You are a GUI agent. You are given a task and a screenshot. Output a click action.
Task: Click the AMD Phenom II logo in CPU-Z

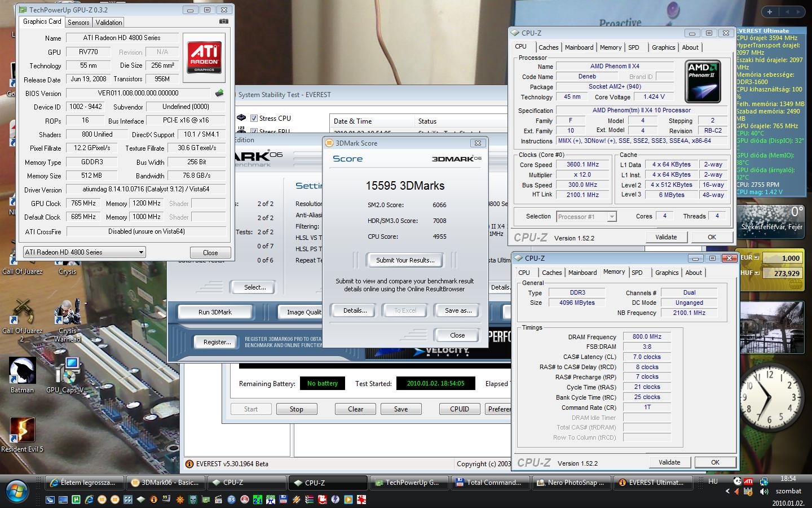pyautogui.click(x=703, y=82)
